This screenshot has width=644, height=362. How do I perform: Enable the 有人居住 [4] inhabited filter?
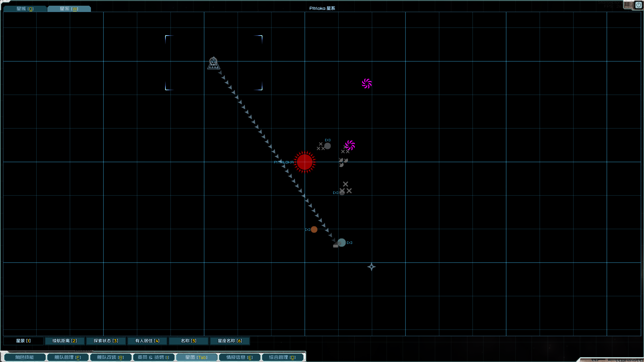pyautogui.click(x=147, y=341)
